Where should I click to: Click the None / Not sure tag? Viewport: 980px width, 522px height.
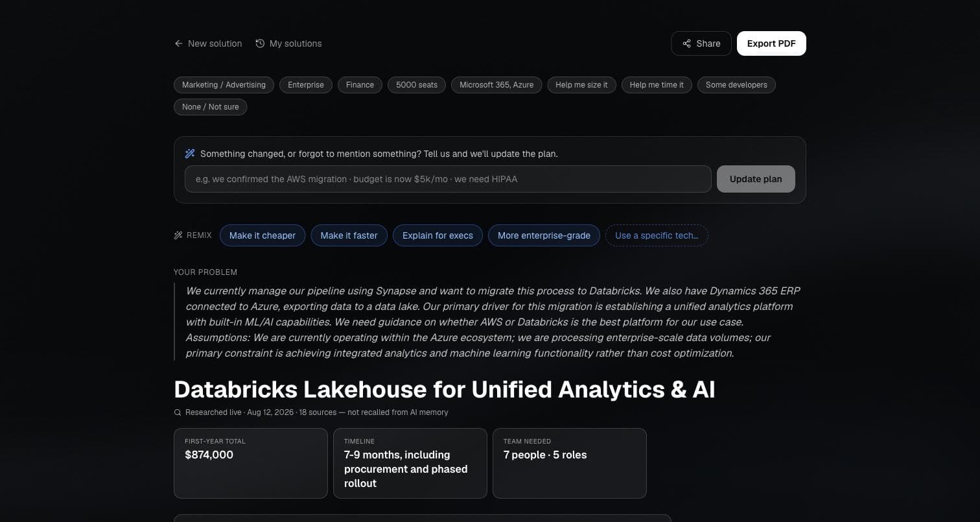[x=210, y=107]
